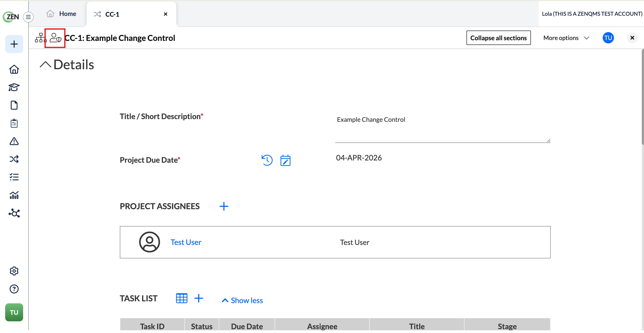Click the ZEN logo
Screen dimensions: 644x333
[11, 17]
